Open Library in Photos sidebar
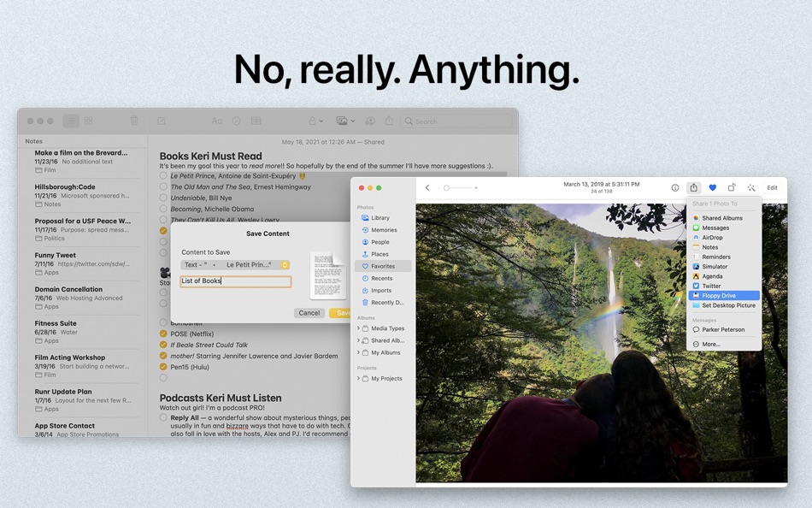The height and width of the screenshot is (508, 812). tap(383, 218)
